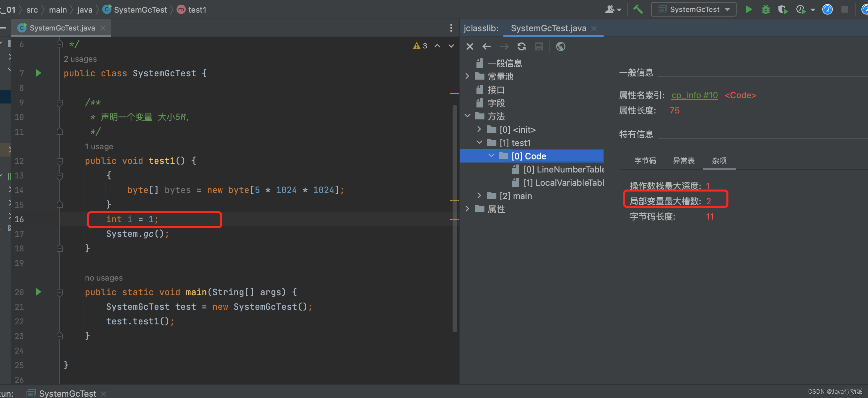Switch to the 异常表 tab

tap(683, 160)
